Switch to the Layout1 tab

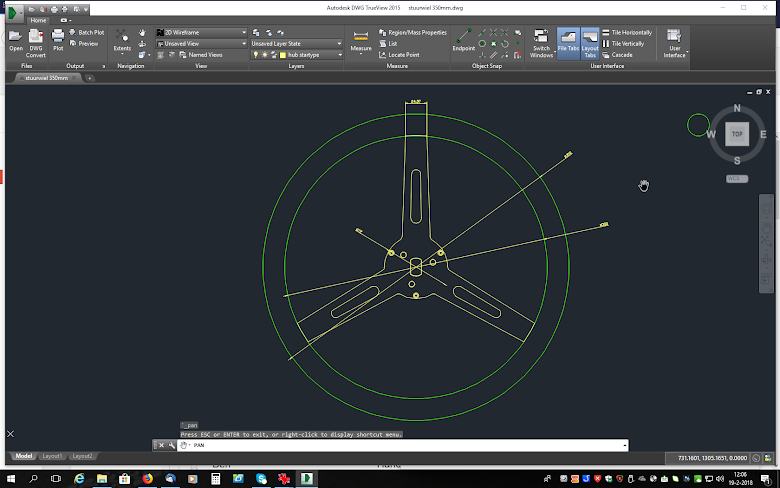click(51, 456)
